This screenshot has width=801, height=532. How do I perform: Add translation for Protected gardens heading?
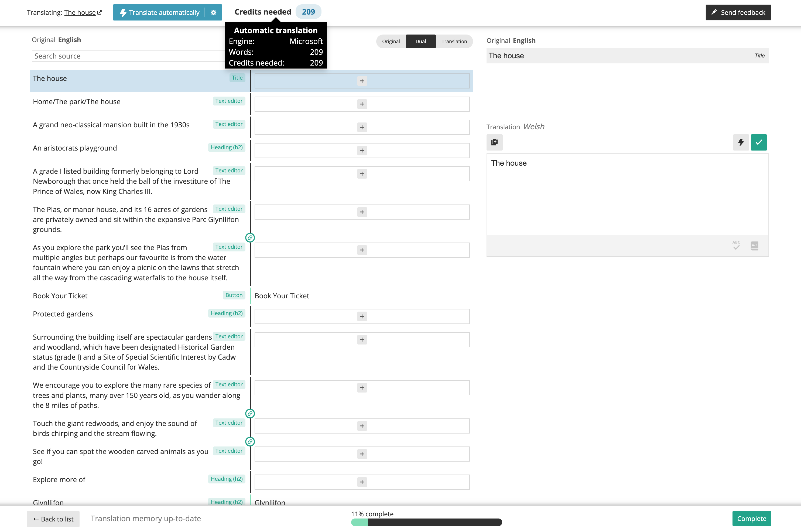click(x=362, y=316)
